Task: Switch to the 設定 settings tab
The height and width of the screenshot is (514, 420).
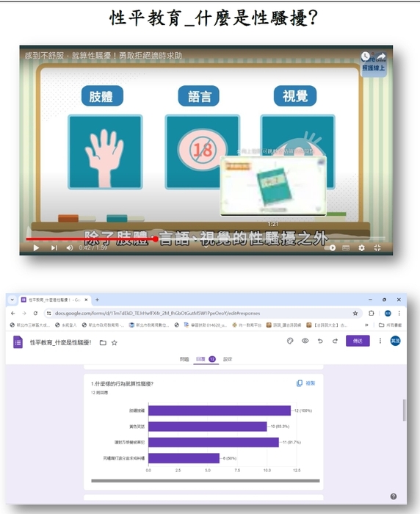Action: pos(228,359)
